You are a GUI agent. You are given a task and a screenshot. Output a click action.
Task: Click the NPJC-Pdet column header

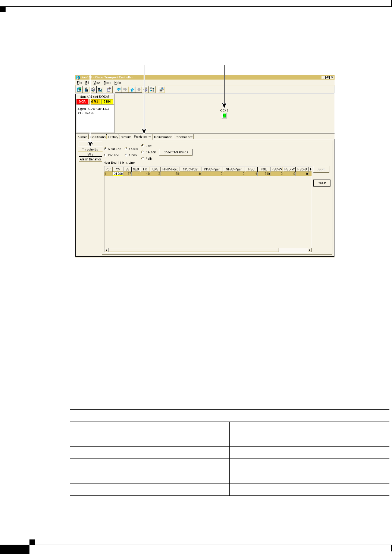click(x=191, y=169)
